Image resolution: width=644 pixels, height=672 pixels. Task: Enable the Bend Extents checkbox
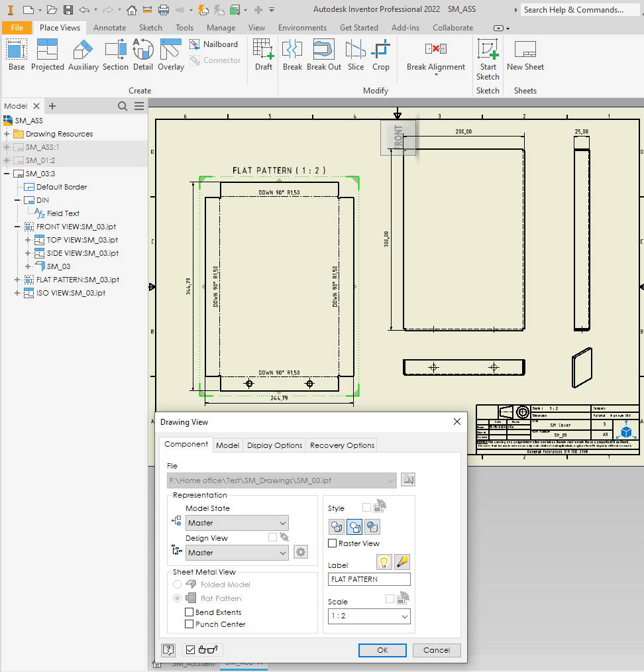click(x=189, y=612)
